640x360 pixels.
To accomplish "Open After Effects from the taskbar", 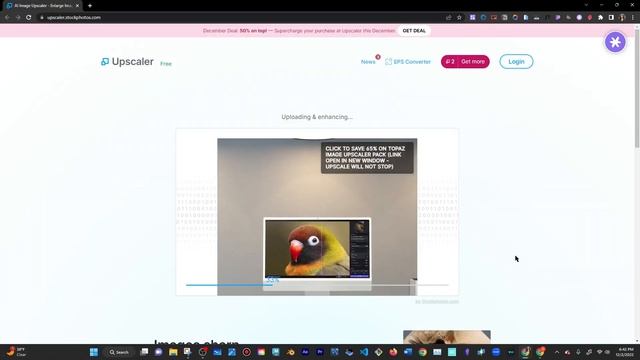I will tap(305, 352).
